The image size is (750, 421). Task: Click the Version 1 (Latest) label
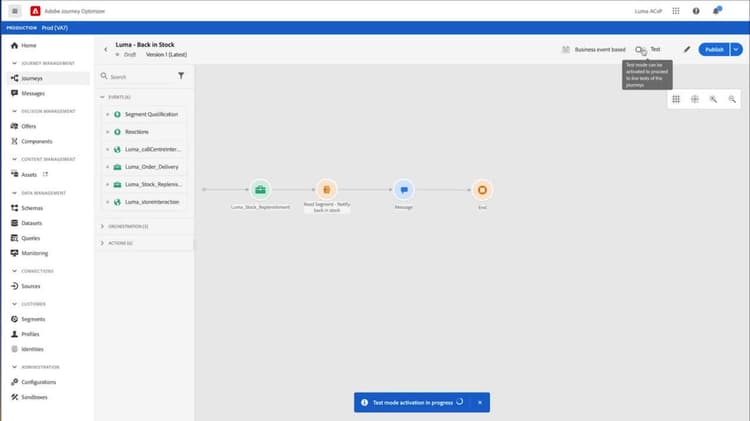click(166, 55)
